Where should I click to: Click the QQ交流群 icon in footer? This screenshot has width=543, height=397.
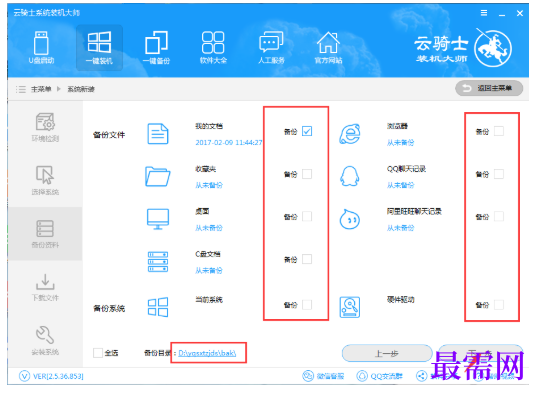click(362, 376)
